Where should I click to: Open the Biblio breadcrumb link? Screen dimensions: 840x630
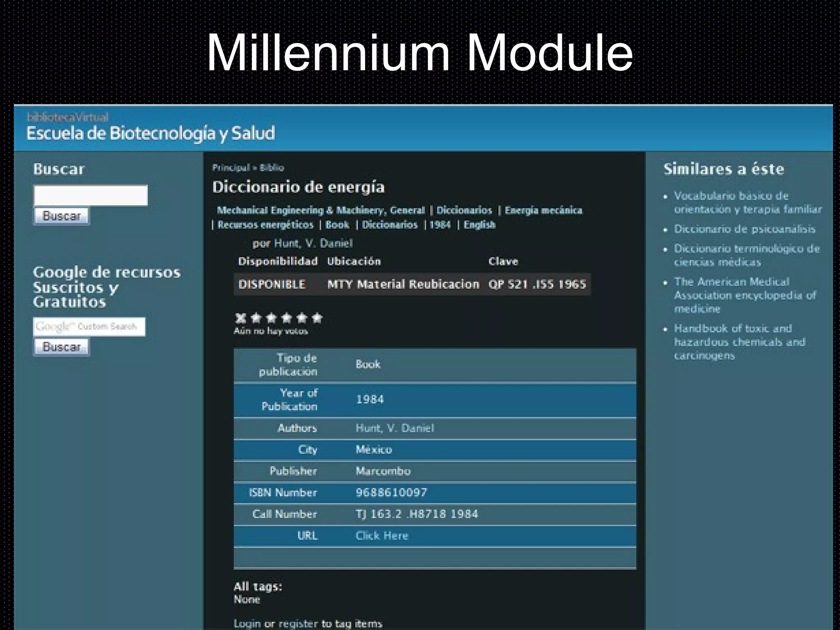point(272,167)
